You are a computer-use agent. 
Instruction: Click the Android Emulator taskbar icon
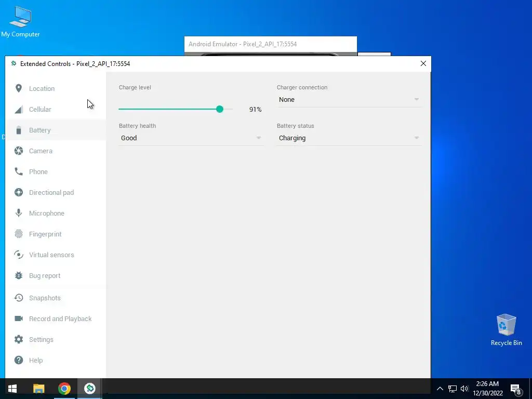[89, 389]
